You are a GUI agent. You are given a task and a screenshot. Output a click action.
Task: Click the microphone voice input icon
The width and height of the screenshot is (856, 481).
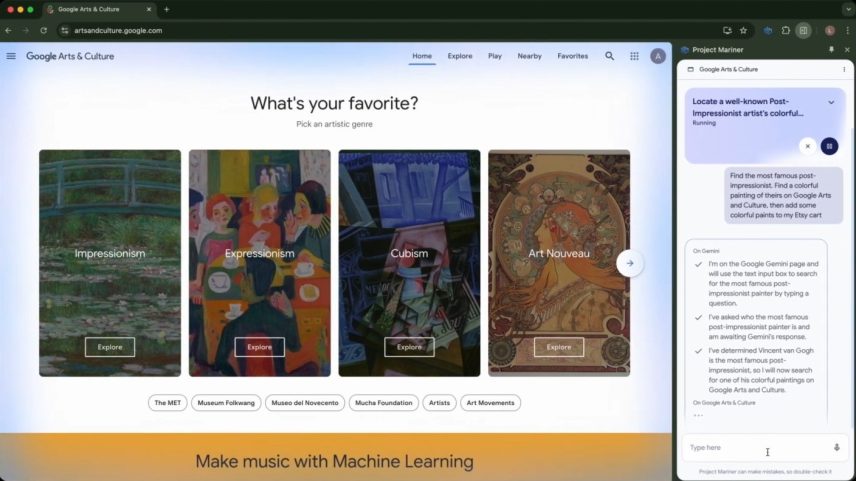point(836,448)
